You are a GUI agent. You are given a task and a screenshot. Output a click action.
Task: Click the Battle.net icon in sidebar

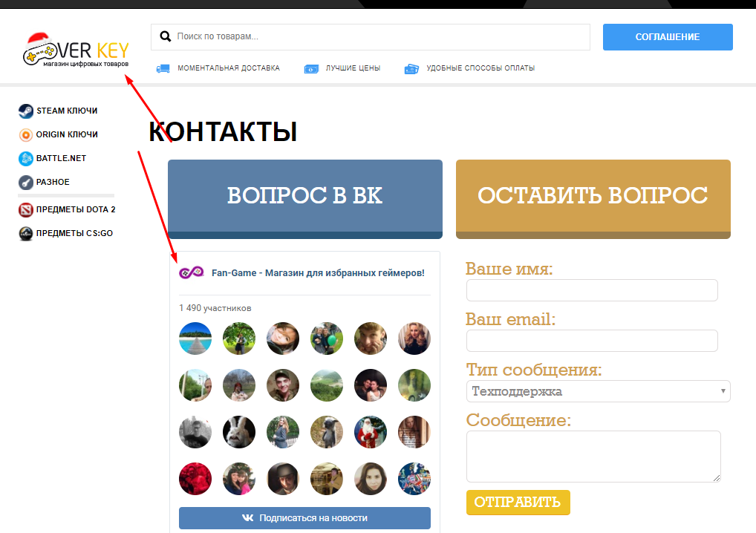[x=26, y=159]
